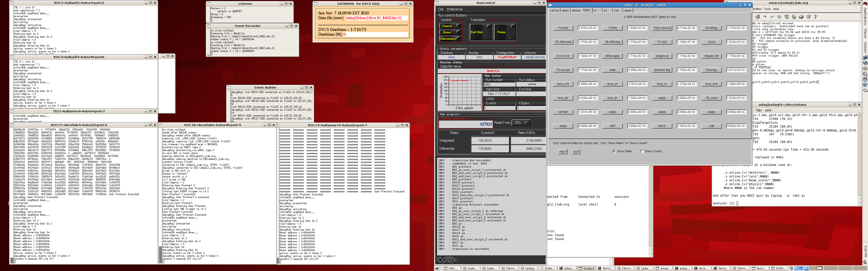Open the Red Hat Applications panel icon
Screen dimensions: 868x271
[x=865, y=4]
